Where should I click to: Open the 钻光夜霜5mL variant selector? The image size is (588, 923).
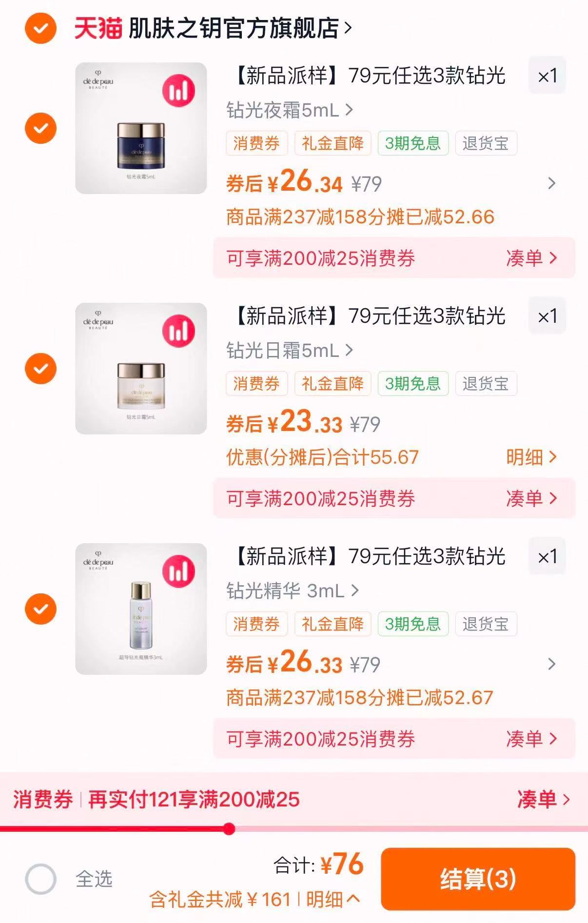[289, 111]
